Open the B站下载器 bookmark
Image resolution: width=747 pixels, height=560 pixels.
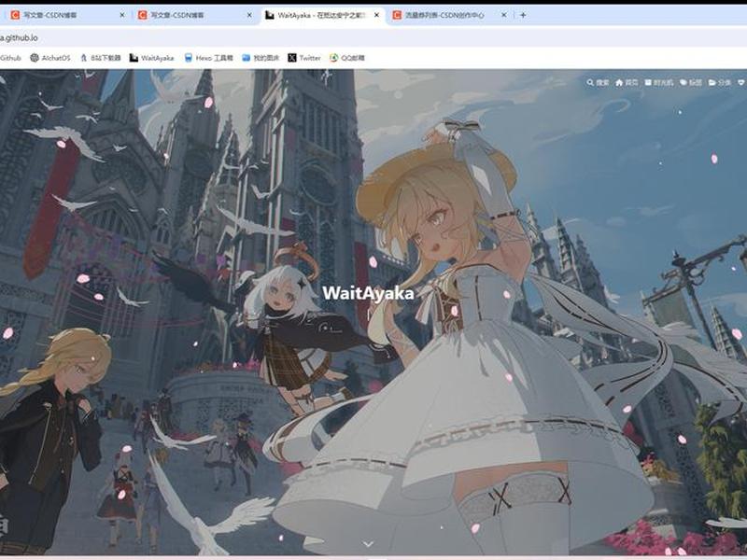(x=101, y=58)
